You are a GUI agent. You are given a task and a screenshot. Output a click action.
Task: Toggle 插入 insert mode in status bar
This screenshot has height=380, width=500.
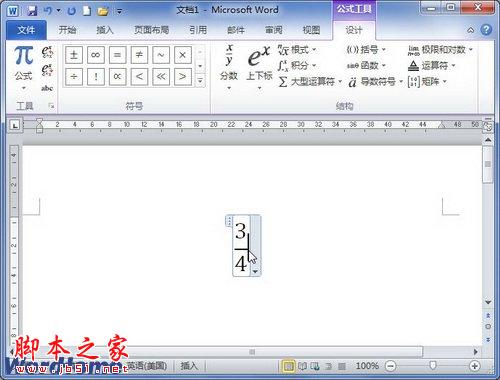(x=189, y=366)
